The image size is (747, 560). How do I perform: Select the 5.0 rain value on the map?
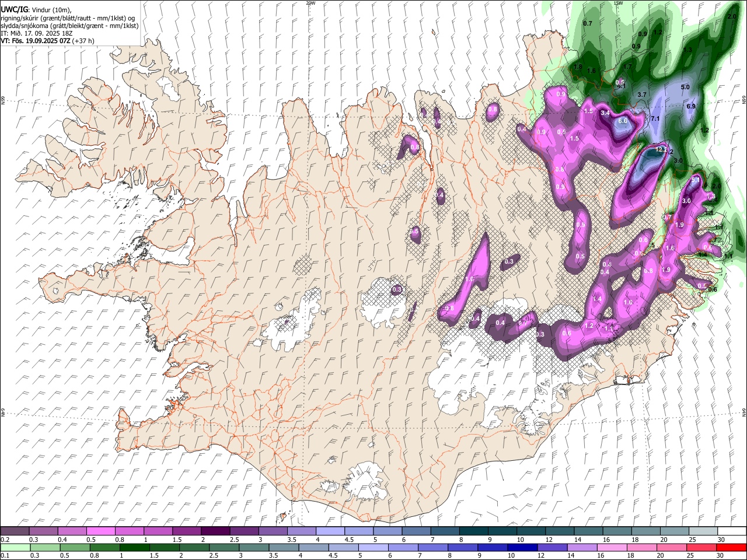pyautogui.click(x=685, y=87)
